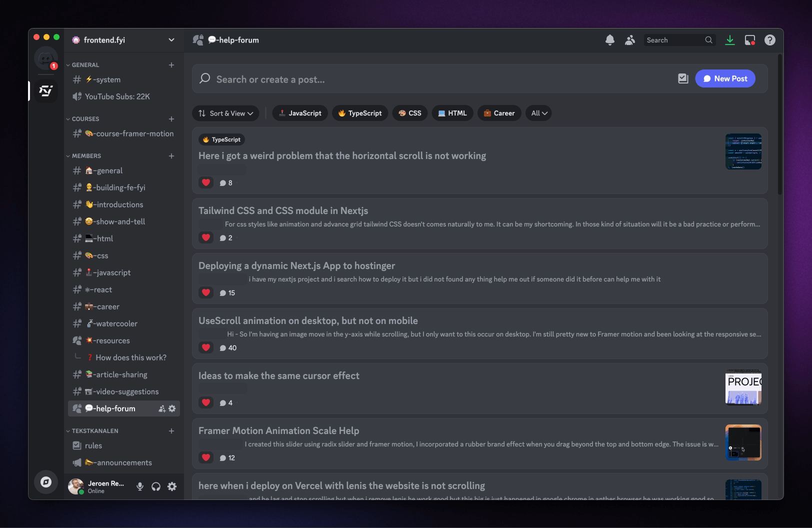Open Tailwind CSS and CSS module post
The width and height of the screenshot is (812, 528).
pos(479,223)
